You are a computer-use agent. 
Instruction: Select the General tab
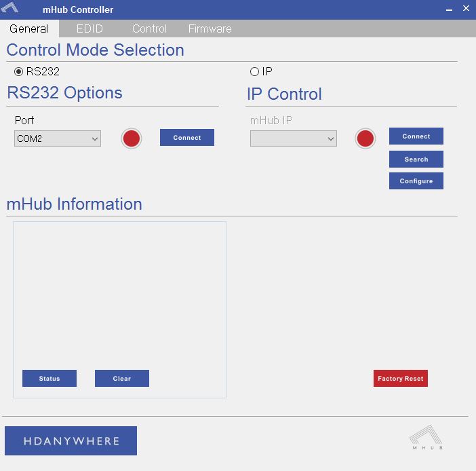29,29
